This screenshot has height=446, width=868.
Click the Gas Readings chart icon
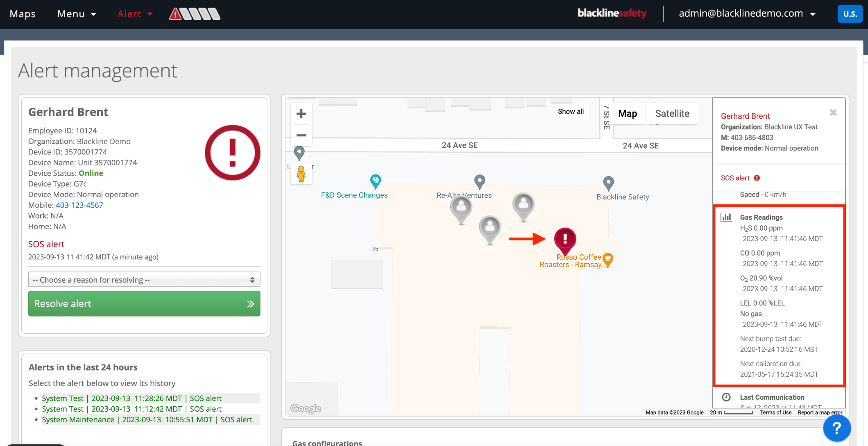[726, 217]
